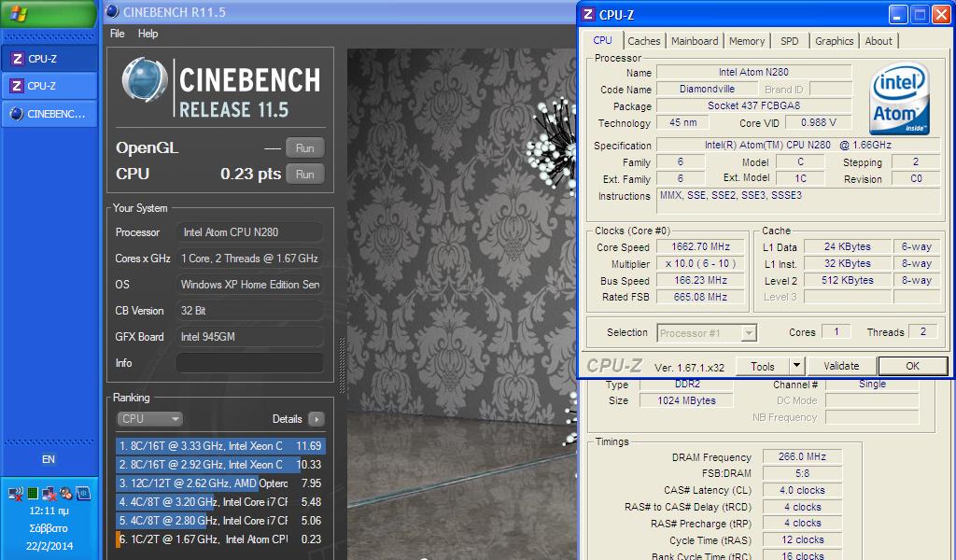956x560 pixels.
Task: Click OK in CPU-Z
Action: [913, 366]
